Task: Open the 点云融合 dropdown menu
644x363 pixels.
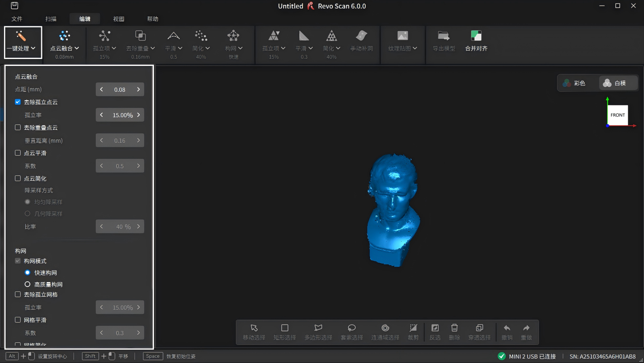Action: click(77, 48)
